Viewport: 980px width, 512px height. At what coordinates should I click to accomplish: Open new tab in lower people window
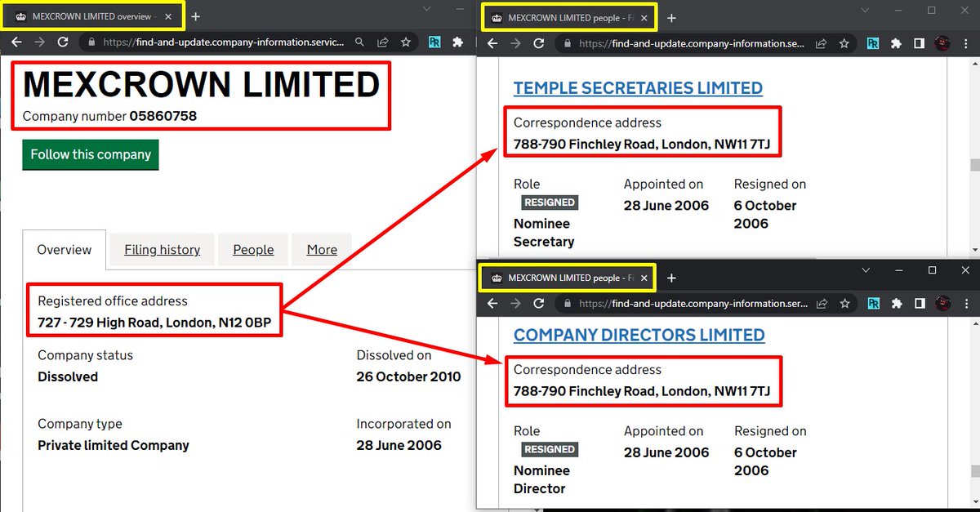coord(671,278)
